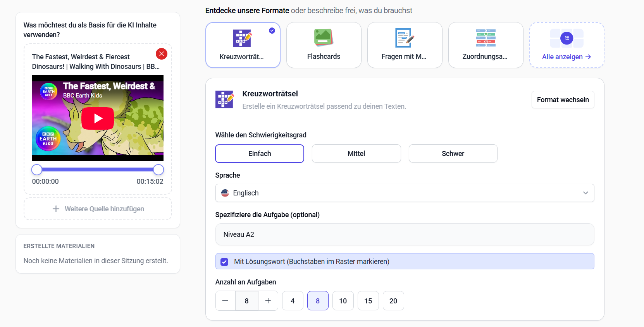Toggle the Mit Lösungswort checkbox
The width and height of the screenshot is (644, 327).
[x=224, y=262]
